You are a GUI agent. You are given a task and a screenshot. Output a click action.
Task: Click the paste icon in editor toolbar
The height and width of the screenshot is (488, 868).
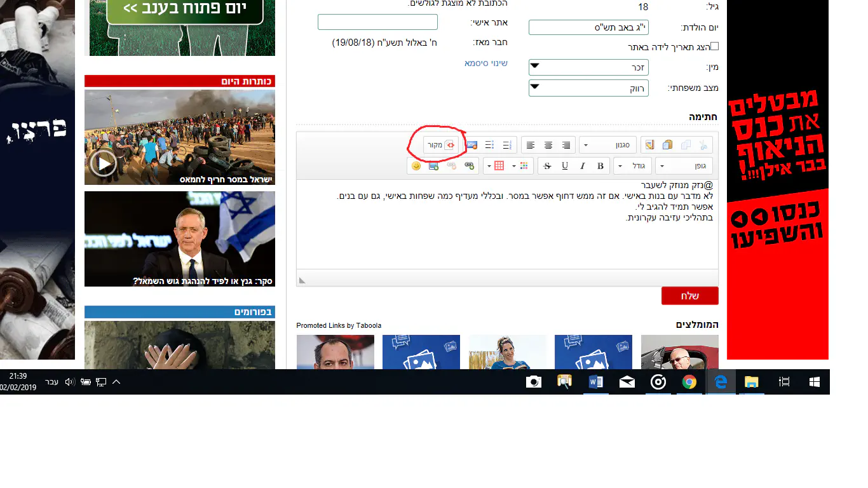click(667, 146)
